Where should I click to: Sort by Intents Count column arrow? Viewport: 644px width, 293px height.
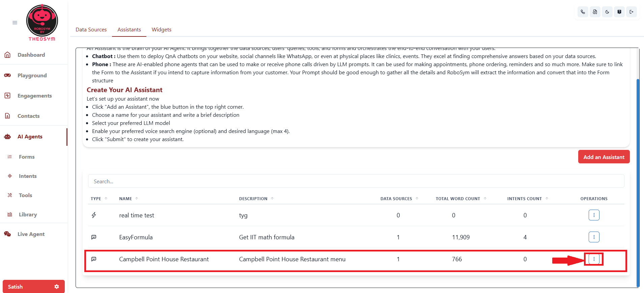pos(547,198)
